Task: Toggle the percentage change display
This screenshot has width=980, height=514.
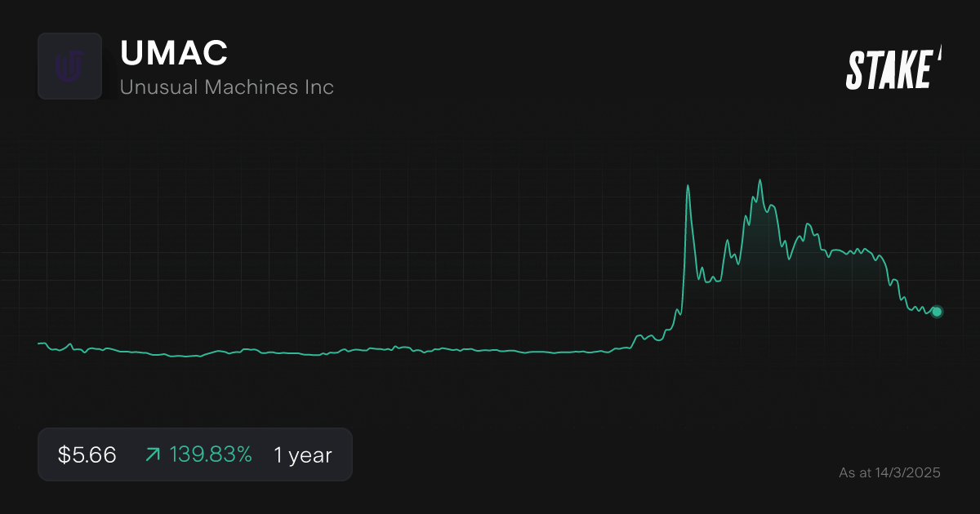Action: [212, 454]
